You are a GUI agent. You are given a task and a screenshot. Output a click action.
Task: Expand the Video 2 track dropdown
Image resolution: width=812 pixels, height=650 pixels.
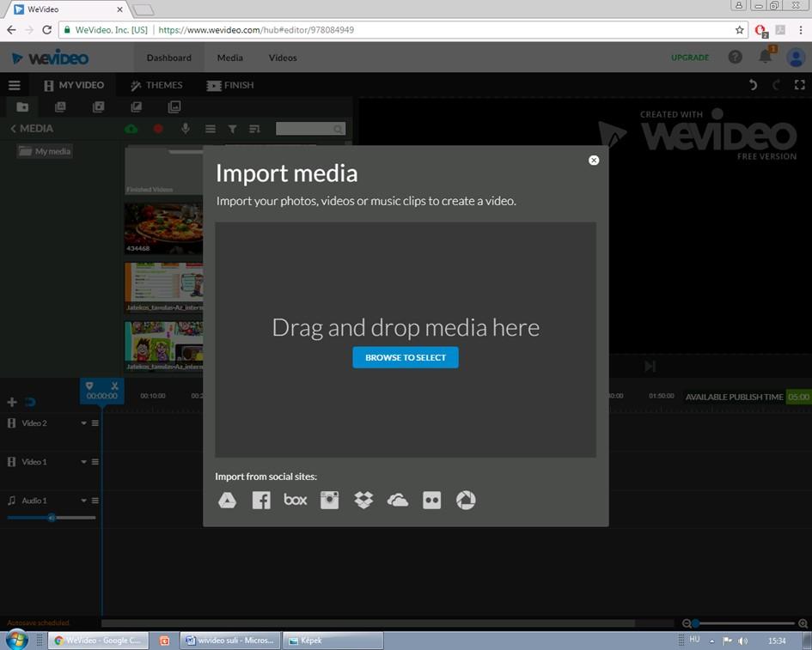(x=83, y=423)
